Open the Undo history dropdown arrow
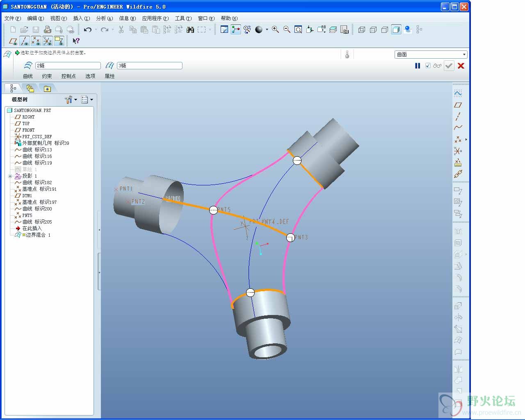 tap(96, 30)
